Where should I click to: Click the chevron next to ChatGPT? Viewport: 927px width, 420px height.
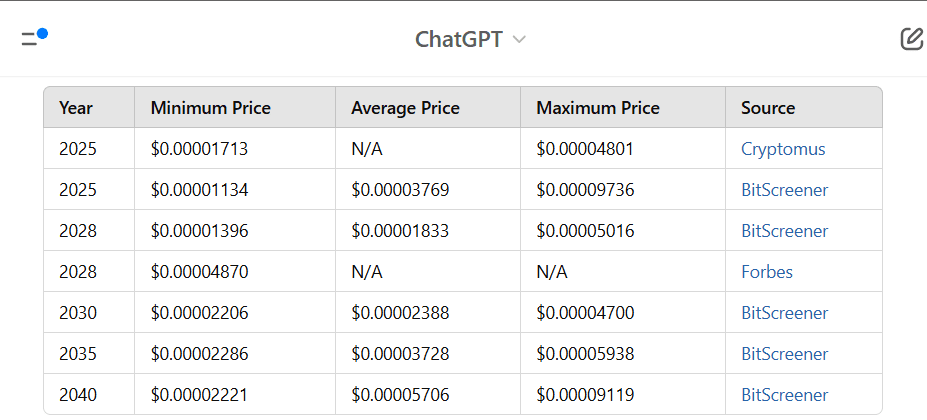pos(519,39)
